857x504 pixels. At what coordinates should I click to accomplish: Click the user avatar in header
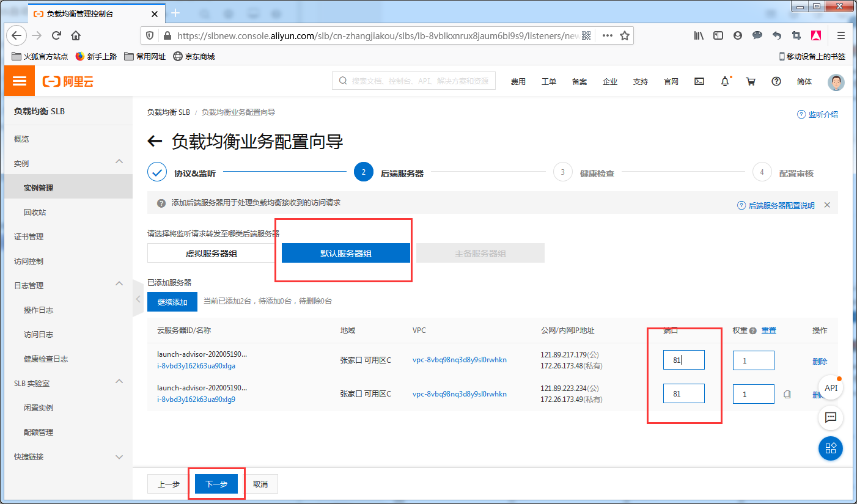pos(836,82)
